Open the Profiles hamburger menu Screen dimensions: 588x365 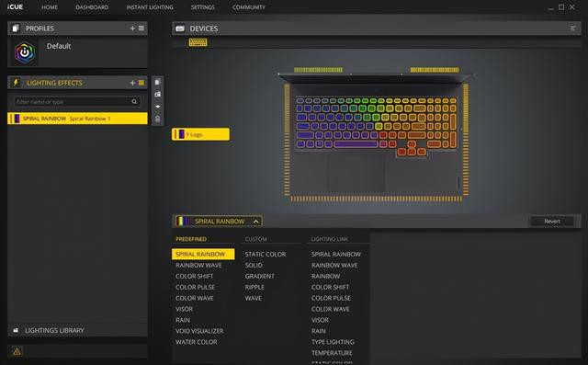click(141, 29)
